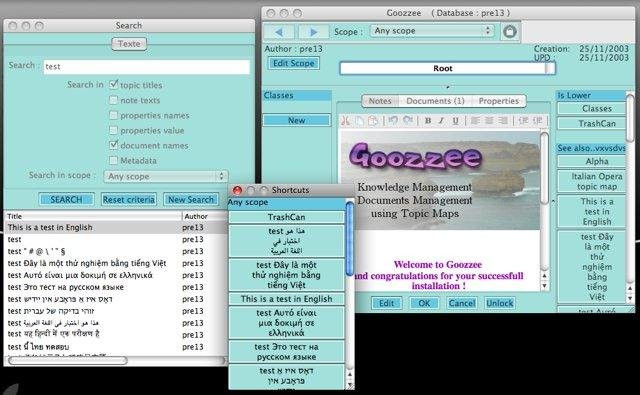Click the Classes button under Is Lower
The image size is (640, 395).
[x=592, y=109]
